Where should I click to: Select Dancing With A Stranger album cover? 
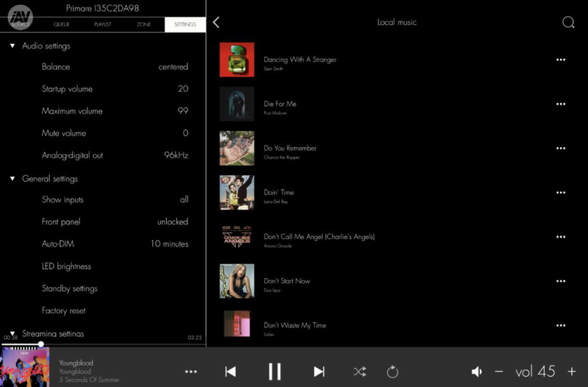237,60
